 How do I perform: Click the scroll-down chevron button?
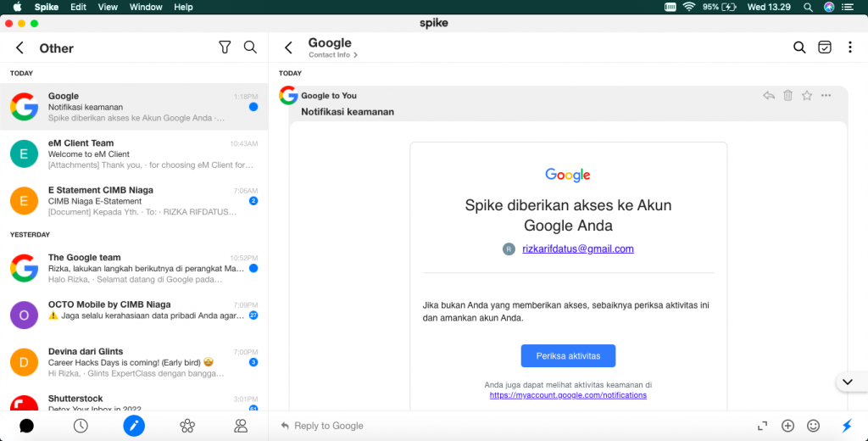[x=848, y=382]
